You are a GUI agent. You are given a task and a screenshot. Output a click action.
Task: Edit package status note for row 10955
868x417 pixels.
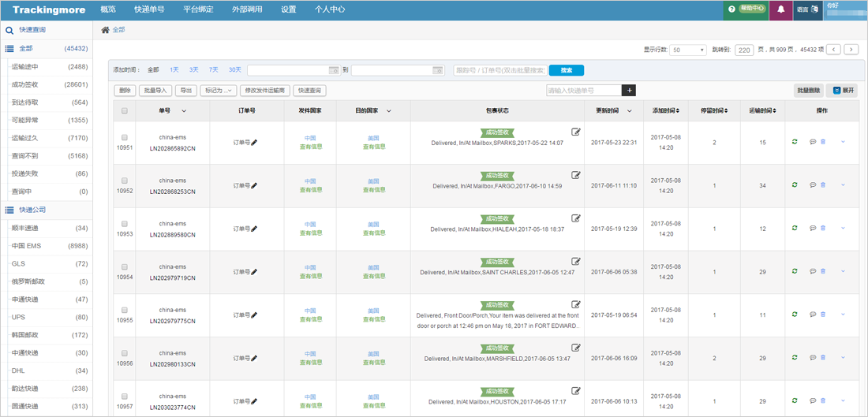tap(576, 304)
